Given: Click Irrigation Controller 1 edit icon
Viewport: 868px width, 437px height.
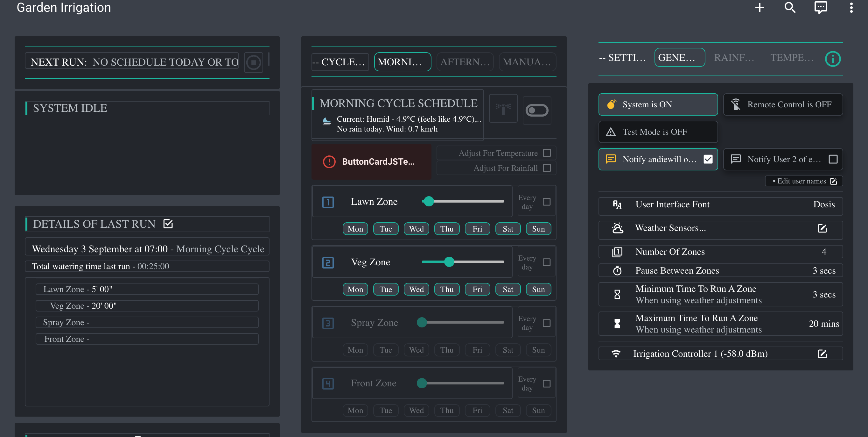Looking at the screenshot, I should click(x=822, y=354).
